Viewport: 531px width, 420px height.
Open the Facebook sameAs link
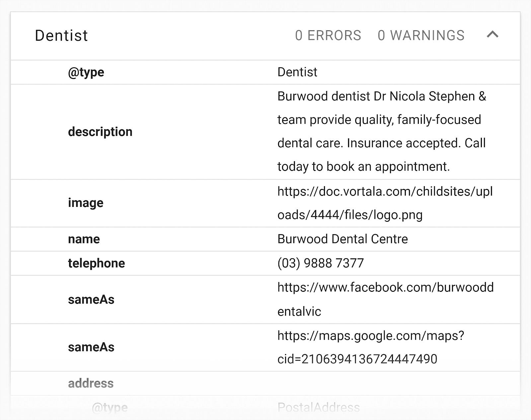pyautogui.click(x=385, y=299)
